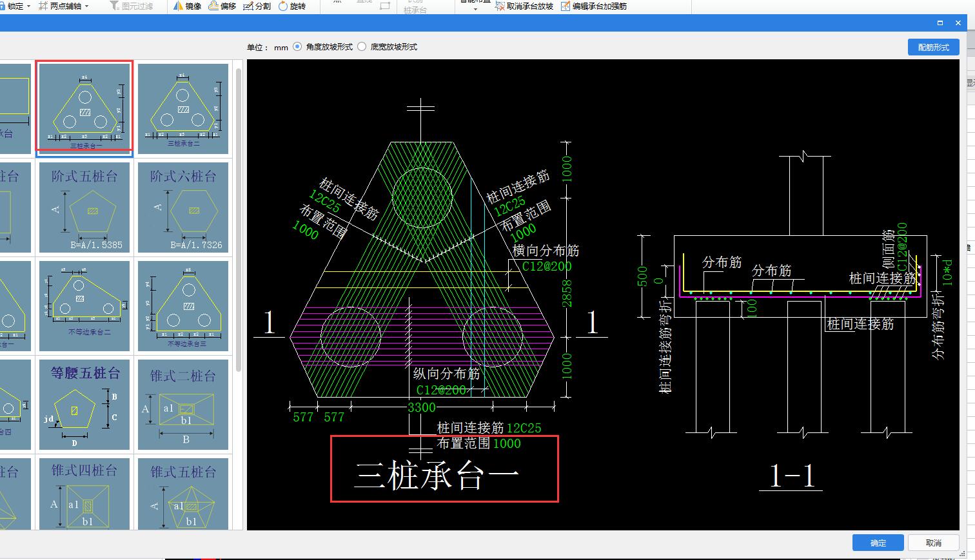Viewport: 975px width, 560px height.
Task: Edit the 侧面筋 C12@200 value in section
Action: pyautogui.click(x=901, y=247)
